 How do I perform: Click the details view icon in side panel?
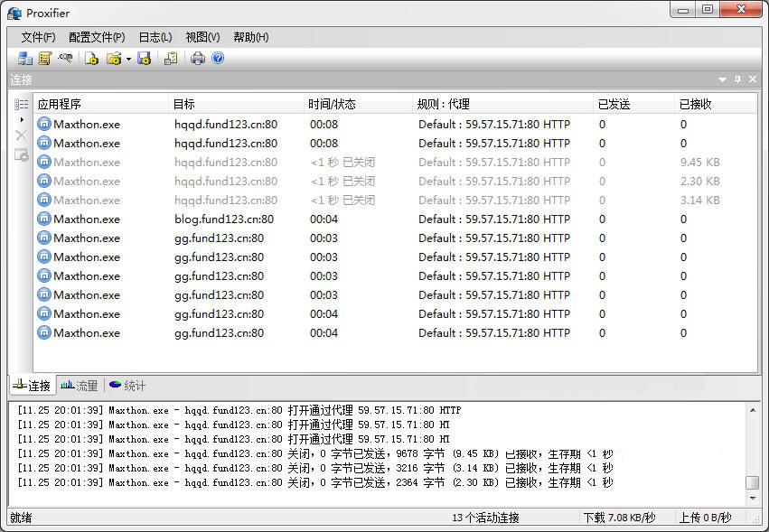[x=22, y=103]
